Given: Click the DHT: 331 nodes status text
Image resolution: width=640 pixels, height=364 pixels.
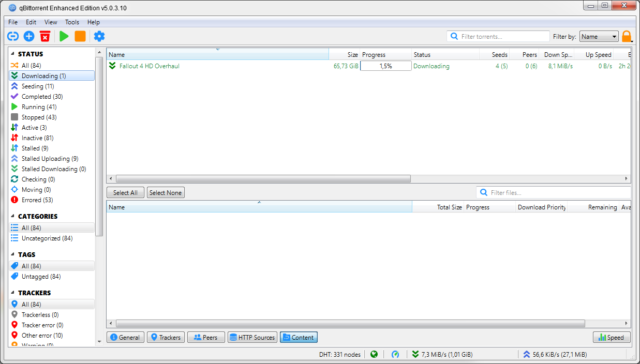Looking at the screenshot, I should 339,354.
